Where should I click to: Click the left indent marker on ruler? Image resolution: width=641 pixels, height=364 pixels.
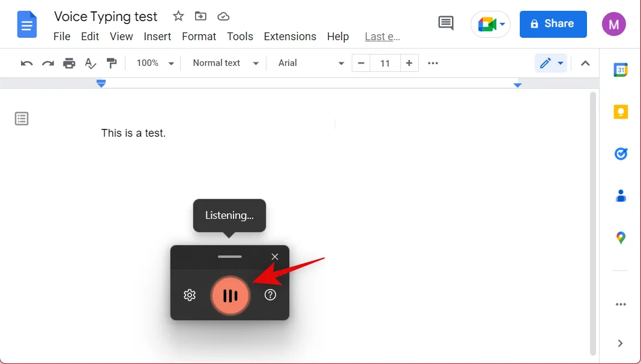pos(101,83)
